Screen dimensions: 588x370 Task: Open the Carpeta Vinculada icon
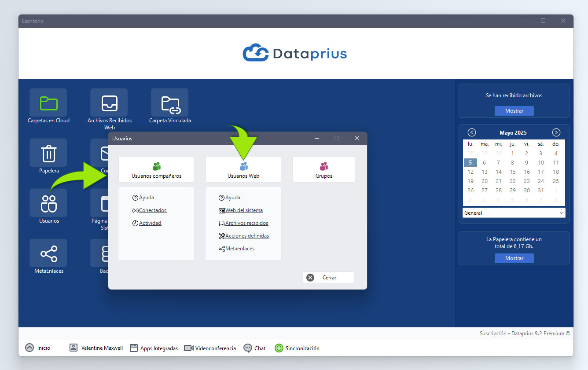click(170, 103)
